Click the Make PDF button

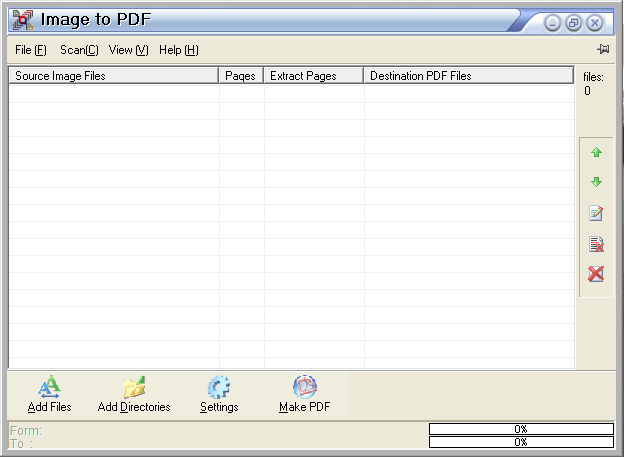[304, 394]
